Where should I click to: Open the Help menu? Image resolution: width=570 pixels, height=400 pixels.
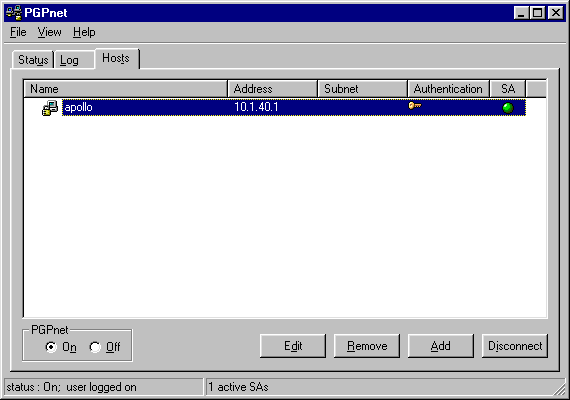(x=84, y=32)
